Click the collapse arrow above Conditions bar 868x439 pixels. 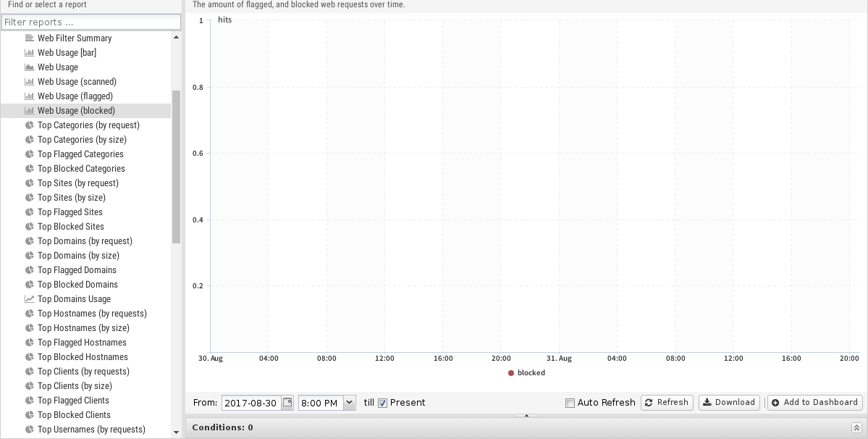point(526,415)
